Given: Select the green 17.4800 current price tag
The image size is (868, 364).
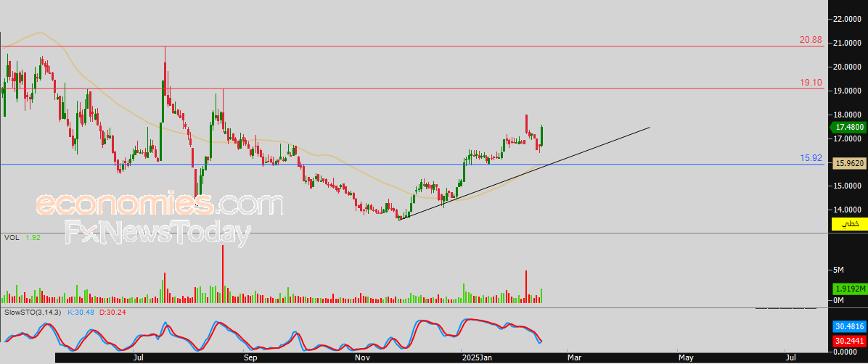Looking at the screenshot, I should tap(848, 127).
